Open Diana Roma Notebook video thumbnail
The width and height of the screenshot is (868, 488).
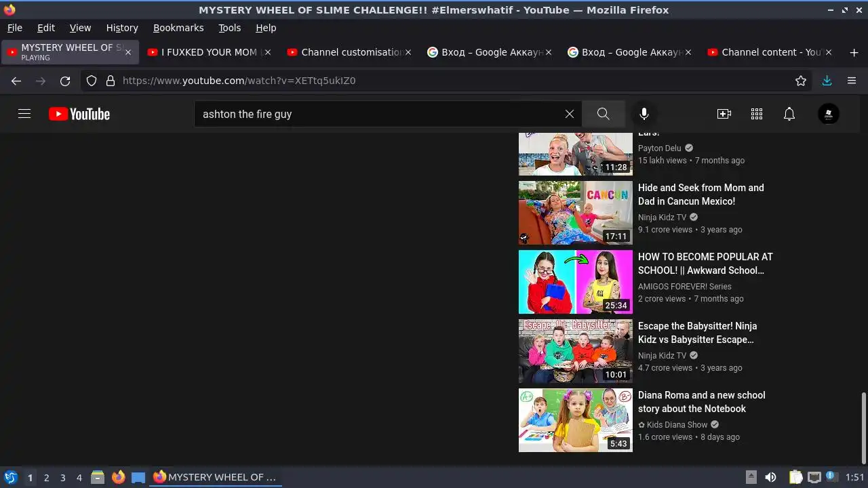pyautogui.click(x=576, y=420)
